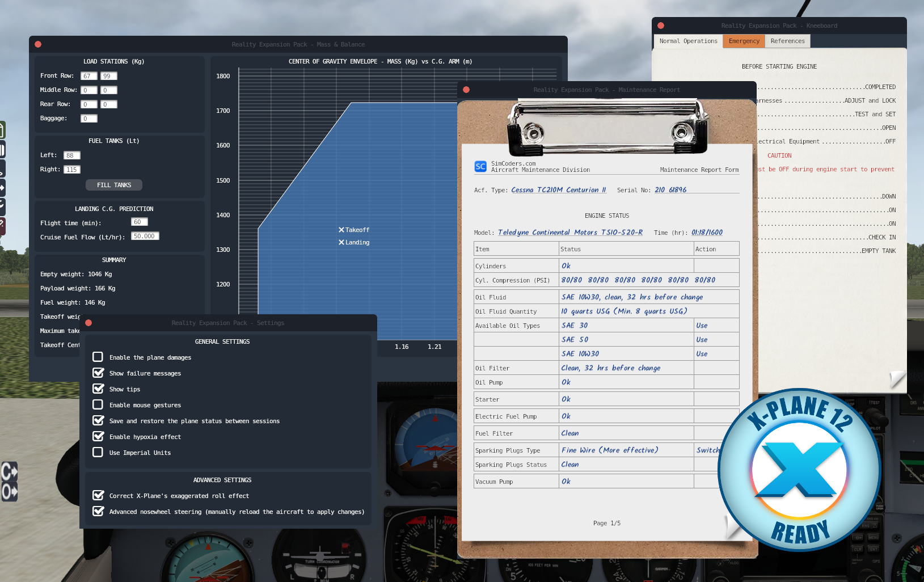Click the green icon atop the left sidebar

2,130
